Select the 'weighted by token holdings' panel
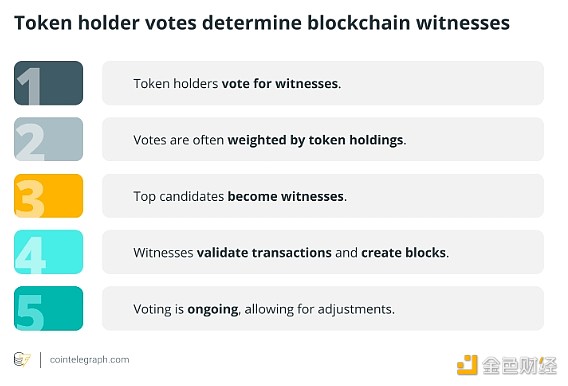 [323, 139]
